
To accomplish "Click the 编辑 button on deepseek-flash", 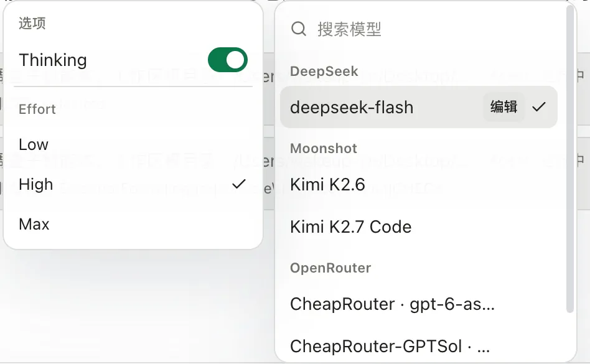I will pos(503,107).
